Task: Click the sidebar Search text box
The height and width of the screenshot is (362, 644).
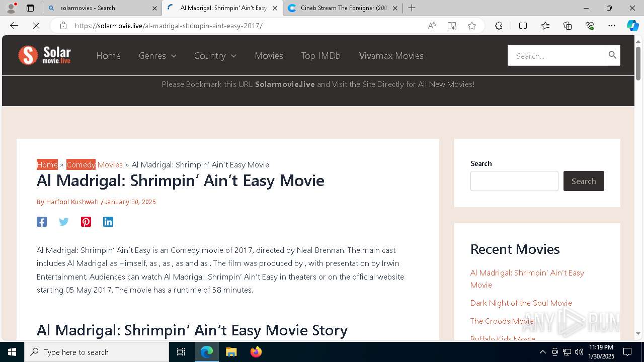Action: 514,181
